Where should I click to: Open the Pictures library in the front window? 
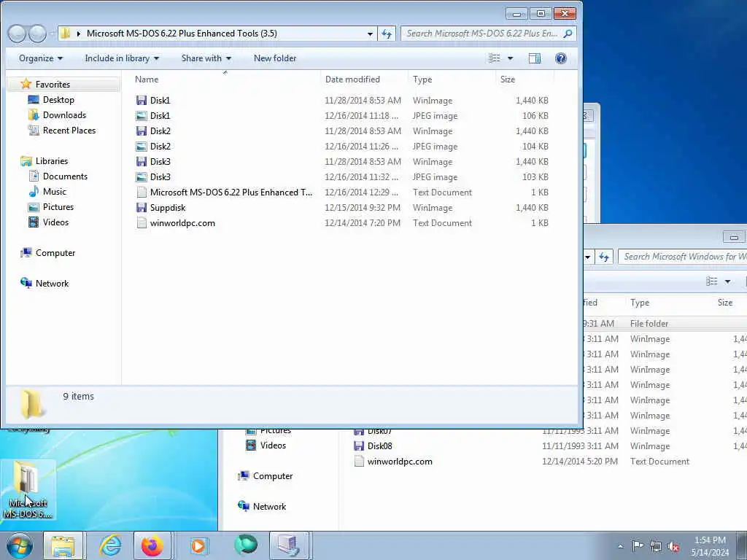click(x=58, y=206)
